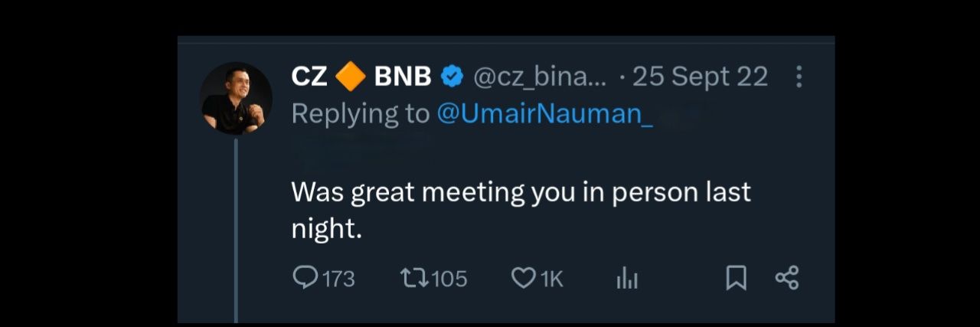Click the "25 Sept 22" timestamp
The height and width of the screenshot is (327, 980).
coord(700,77)
